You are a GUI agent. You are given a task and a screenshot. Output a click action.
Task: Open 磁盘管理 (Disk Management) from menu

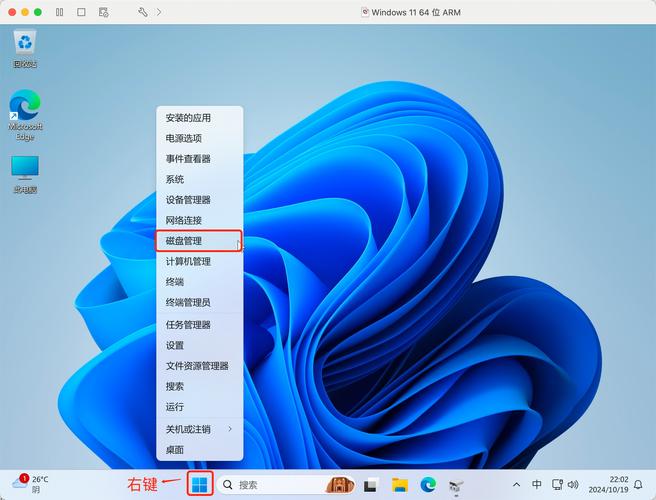click(200, 241)
